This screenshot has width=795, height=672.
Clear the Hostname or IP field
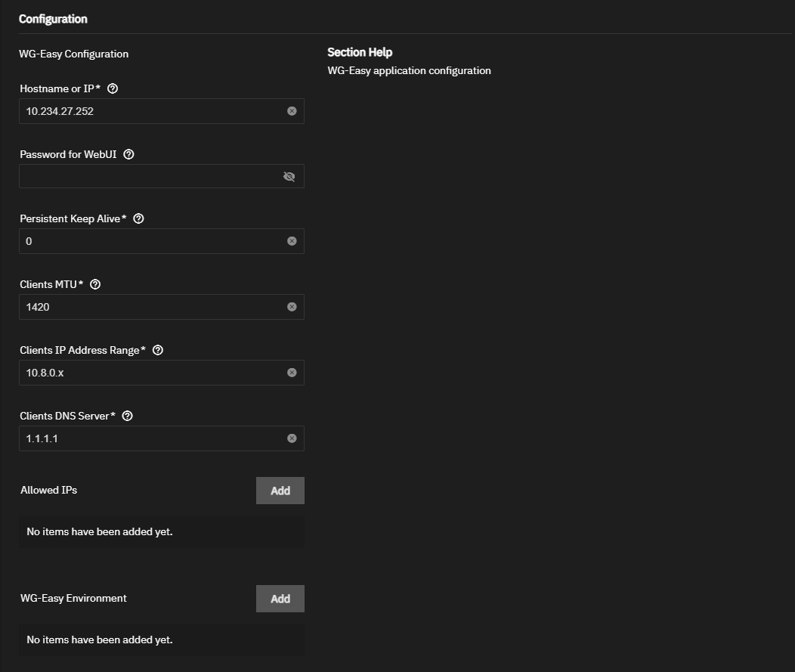pyautogui.click(x=292, y=111)
